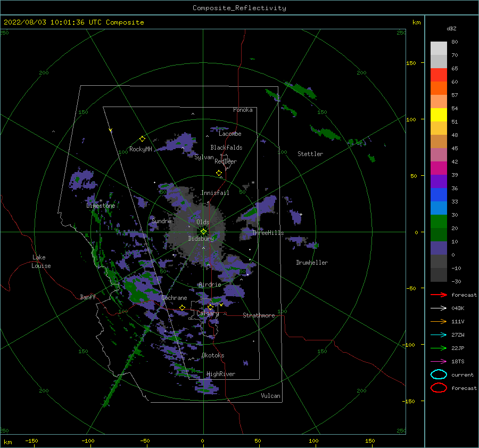
Task: Select the indigo 10-0 dBZ swatch
Action: [439, 248]
